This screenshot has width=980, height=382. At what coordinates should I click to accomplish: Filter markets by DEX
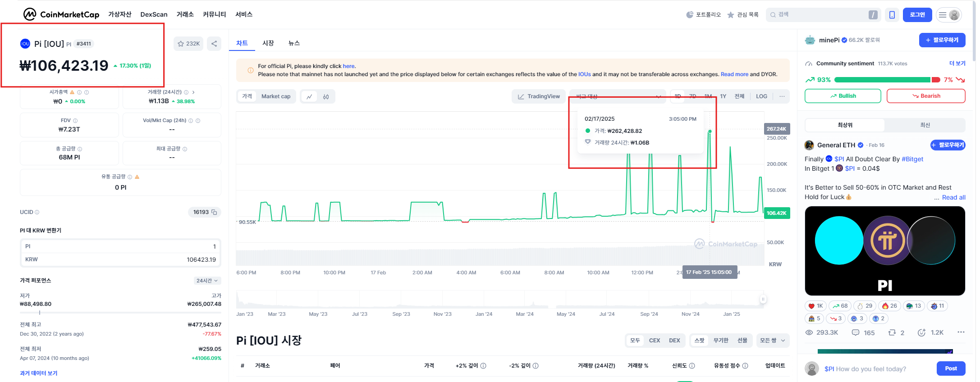pyautogui.click(x=674, y=341)
